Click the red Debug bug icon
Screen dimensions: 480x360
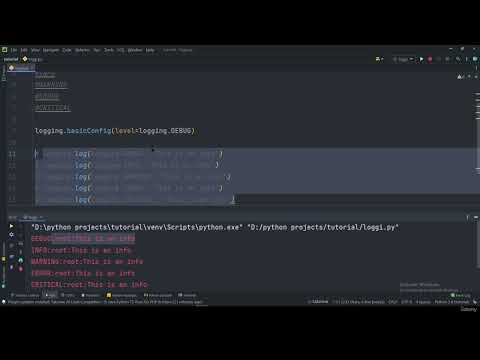point(430,59)
